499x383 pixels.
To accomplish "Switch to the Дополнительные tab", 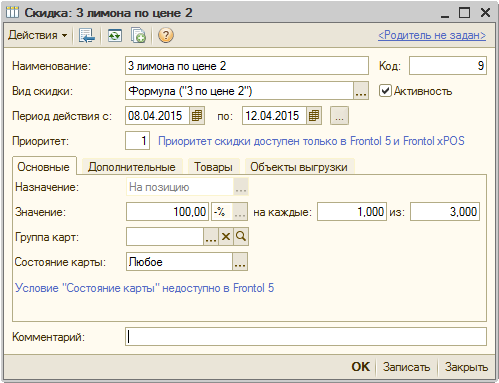I will coord(132,167).
